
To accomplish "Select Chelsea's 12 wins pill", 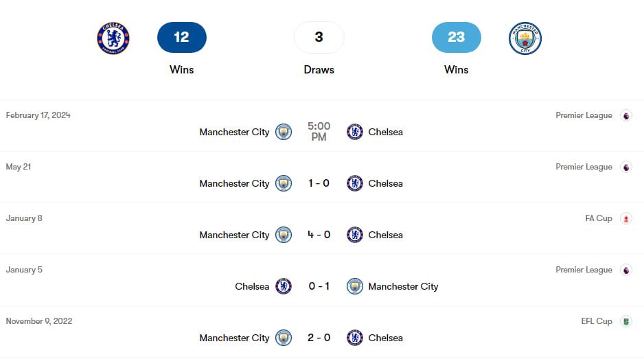I will tap(181, 38).
